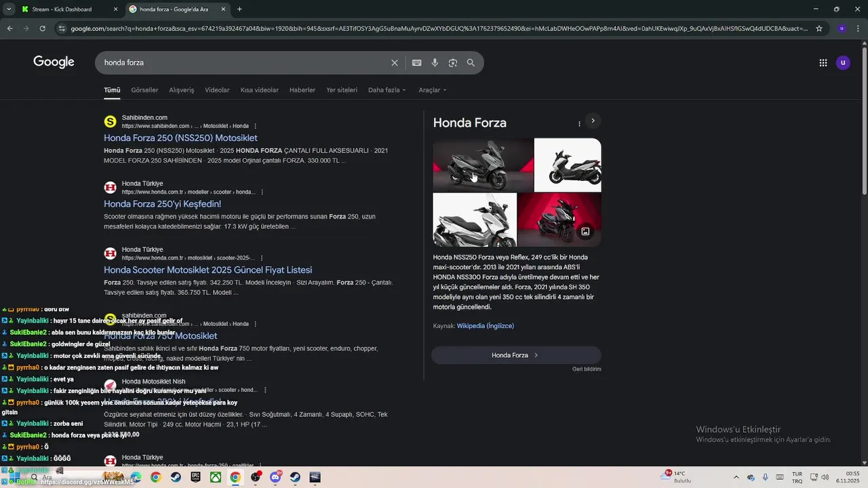Open the grey Forza scooter on red thumbnail

pos(483,165)
